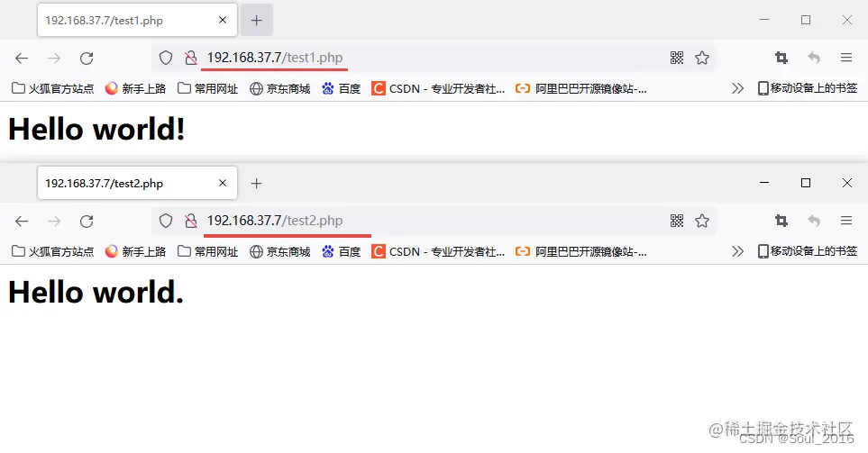Reload the test1.php page

pos(87,58)
